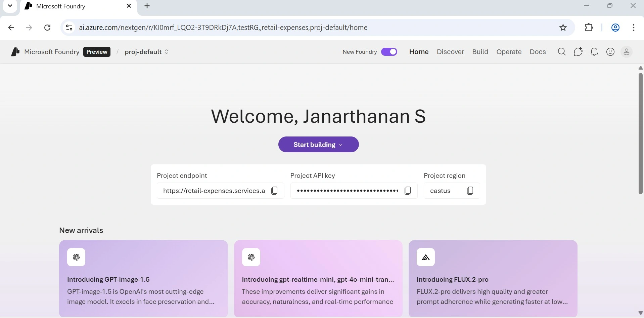Go back to the previous page
This screenshot has width=644, height=318.
11,28
